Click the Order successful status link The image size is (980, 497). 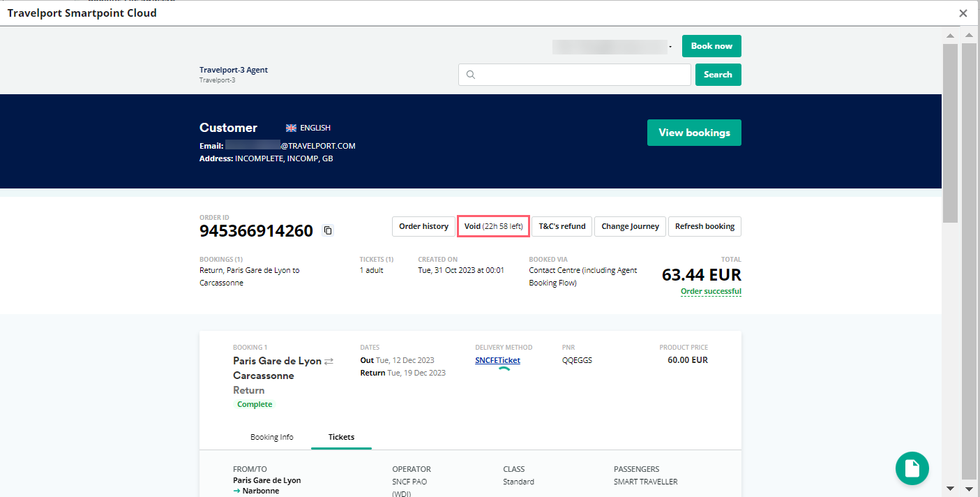click(x=711, y=291)
